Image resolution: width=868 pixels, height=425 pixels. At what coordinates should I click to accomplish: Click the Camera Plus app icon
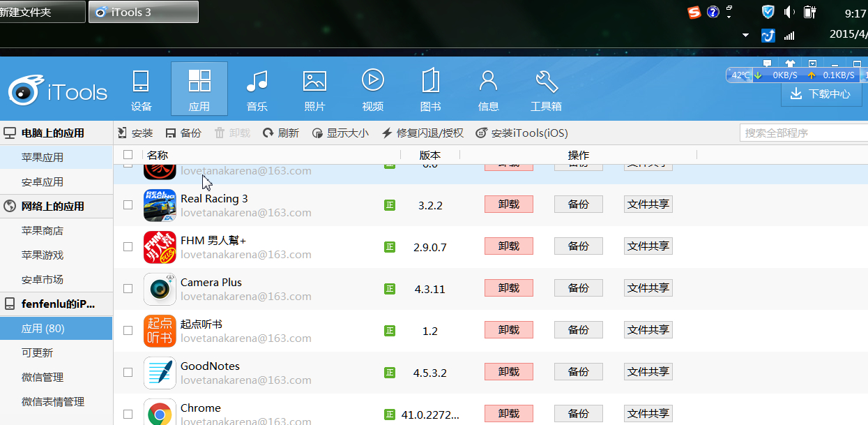[x=160, y=289]
